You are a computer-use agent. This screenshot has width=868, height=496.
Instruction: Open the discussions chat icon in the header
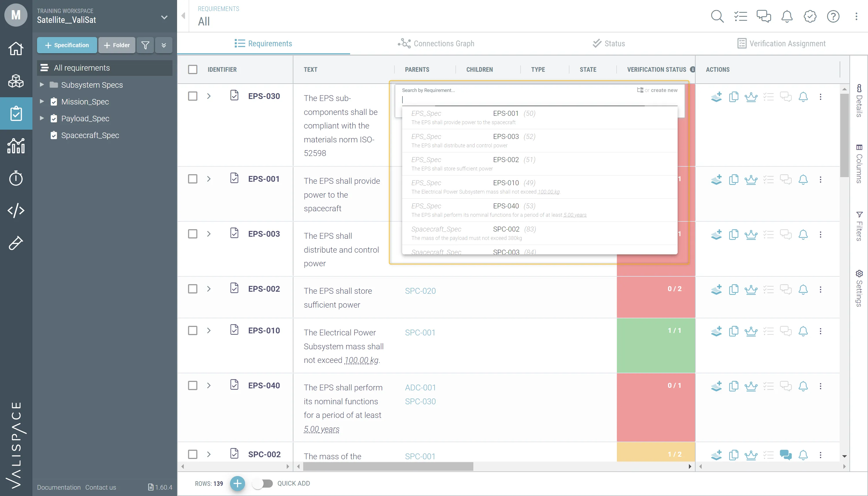coord(764,16)
